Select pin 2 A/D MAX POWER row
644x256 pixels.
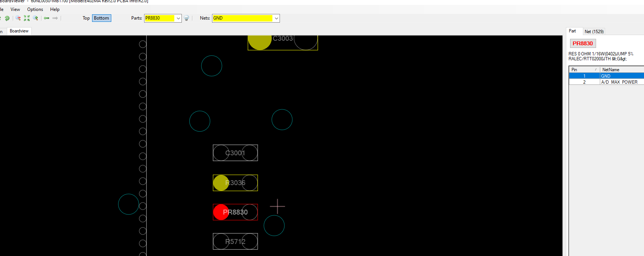pos(606,82)
